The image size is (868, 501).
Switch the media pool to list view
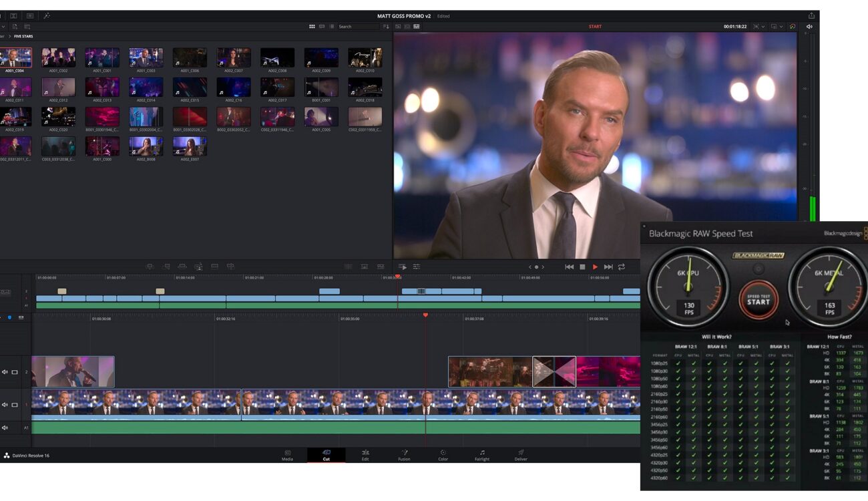(331, 27)
